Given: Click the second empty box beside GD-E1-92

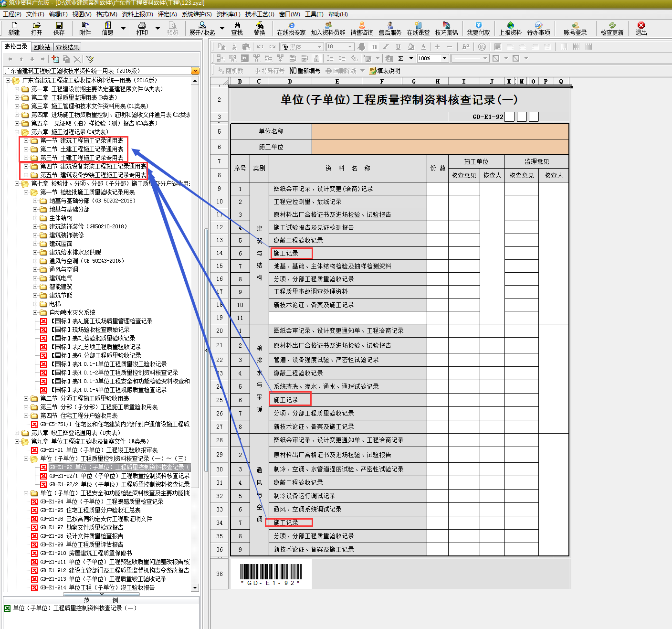Looking at the screenshot, I should pyautogui.click(x=522, y=117).
